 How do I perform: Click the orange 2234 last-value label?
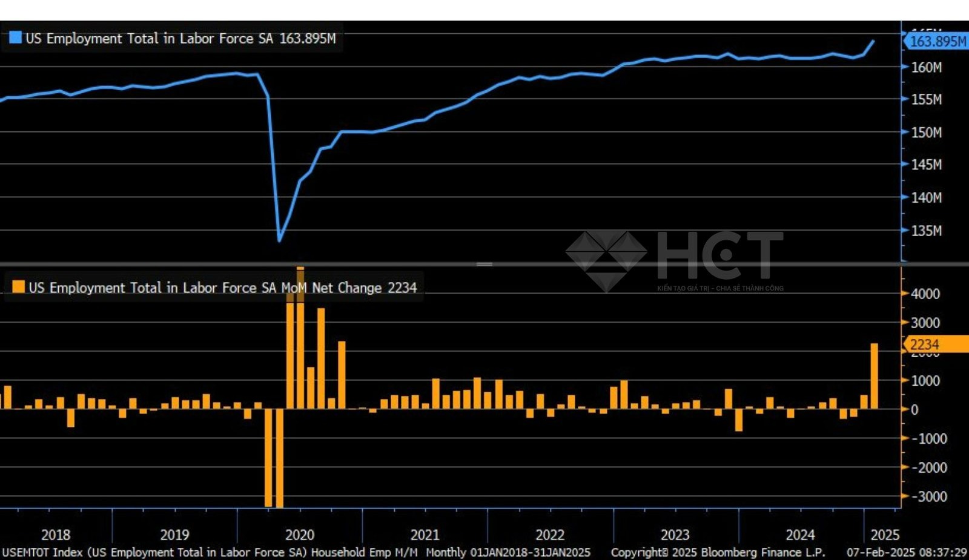click(x=936, y=344)
